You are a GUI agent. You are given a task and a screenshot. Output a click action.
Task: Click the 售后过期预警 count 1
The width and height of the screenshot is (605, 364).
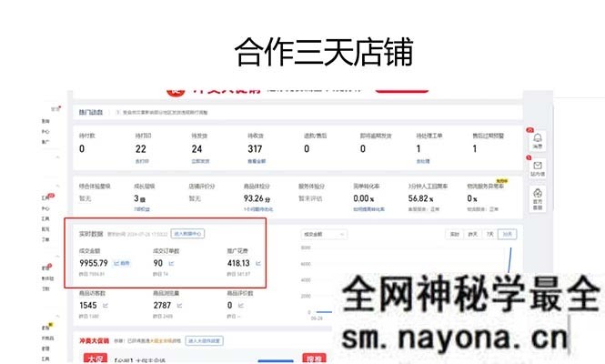point(475,149)
